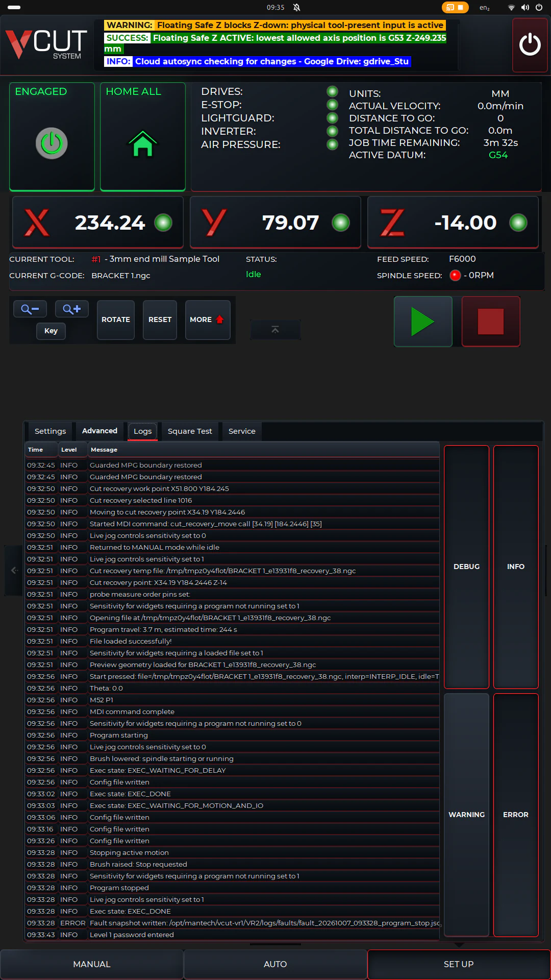Image resolution: width=551 pixels, height=980 pixels.
Task: Click the orange screen cast indicator
Action: pos(455,7)
